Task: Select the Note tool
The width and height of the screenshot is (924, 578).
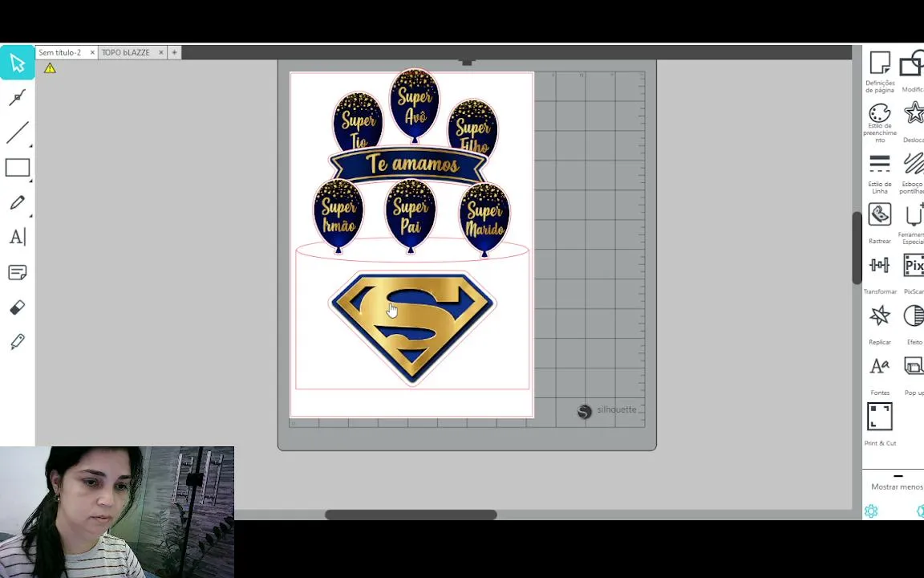Action: (x=17, y=272)
